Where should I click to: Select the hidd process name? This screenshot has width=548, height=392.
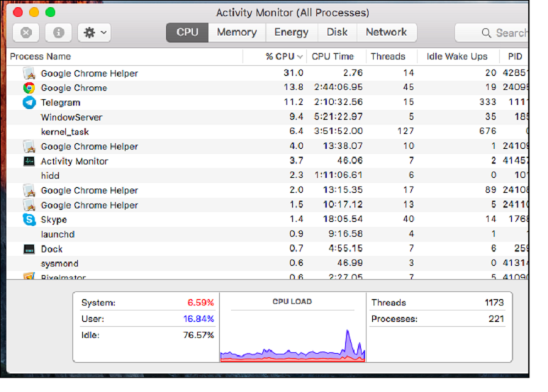click(x=50, y=175)
